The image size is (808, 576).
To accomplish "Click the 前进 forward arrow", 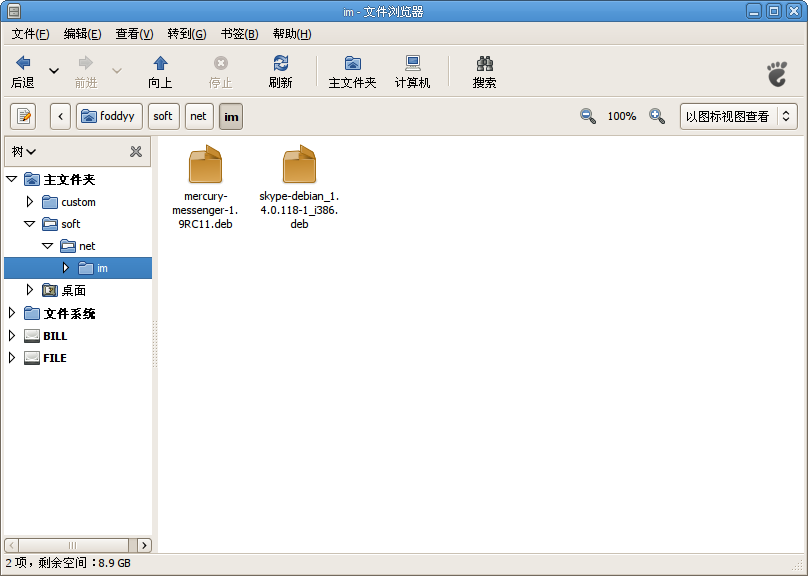I will pyautogui.click(x=86, y=71).
